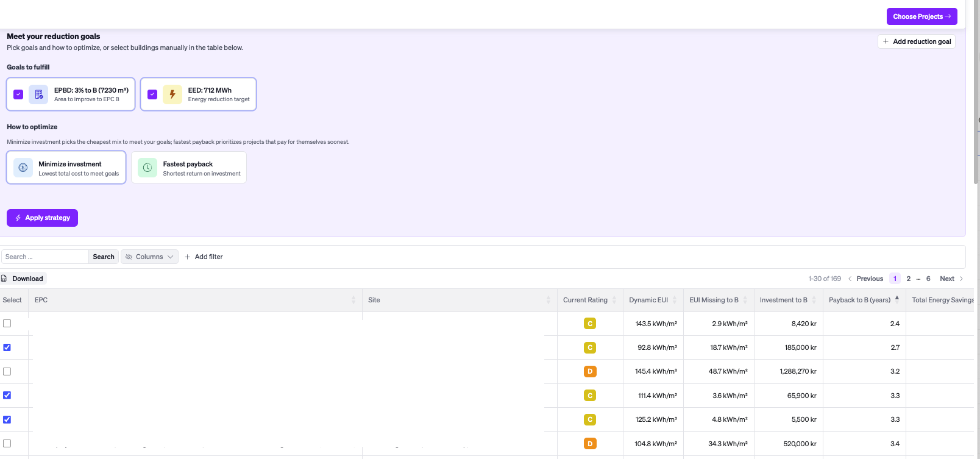Jump to page 6 of results
This screenshot has height=459, width=980.
pos(928,279)
